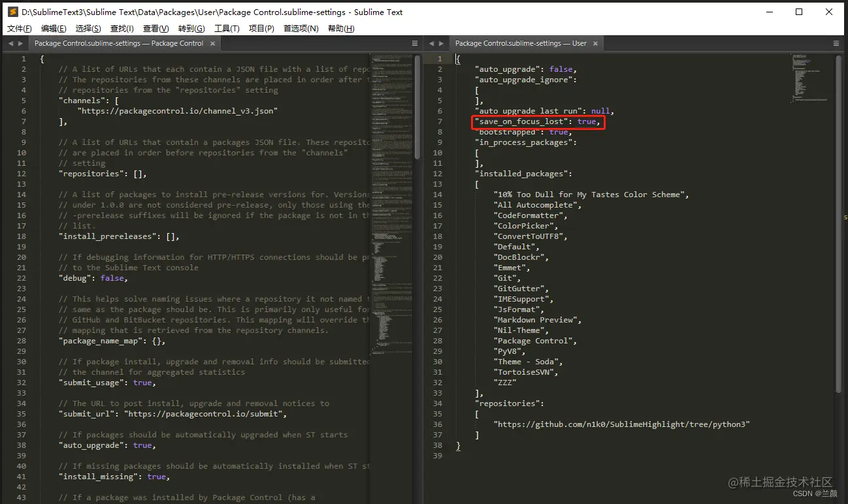The image size is (848, 504).
Task: Open right pane tab list menu
Action: click(836, 43)
